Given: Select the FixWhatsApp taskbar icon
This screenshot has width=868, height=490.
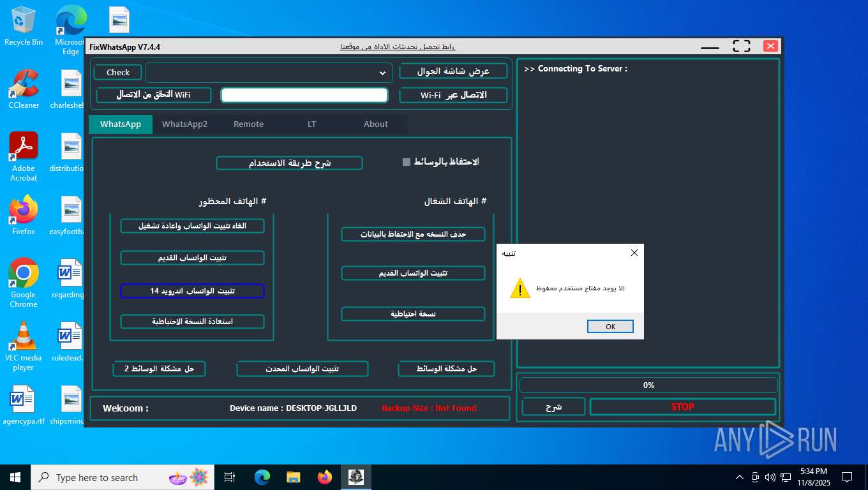Looking at the screenshot, I should pyautogui.click(x=355, y=477).
